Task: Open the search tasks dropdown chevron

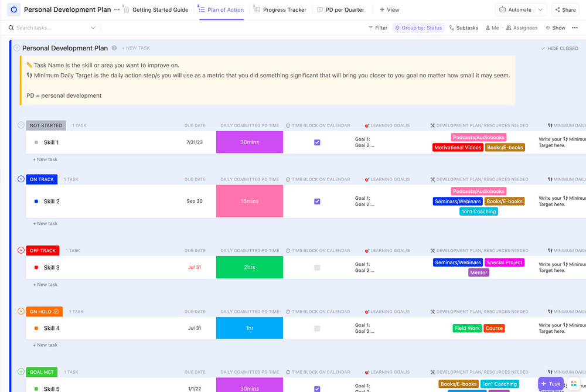Action: point(93,28)
